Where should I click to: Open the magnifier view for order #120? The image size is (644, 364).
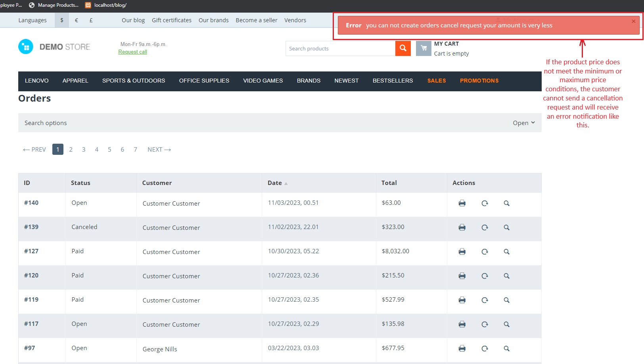(506, 276)
